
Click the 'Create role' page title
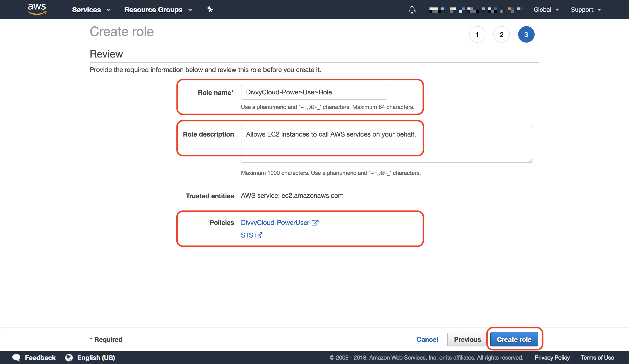click(122, 31)
